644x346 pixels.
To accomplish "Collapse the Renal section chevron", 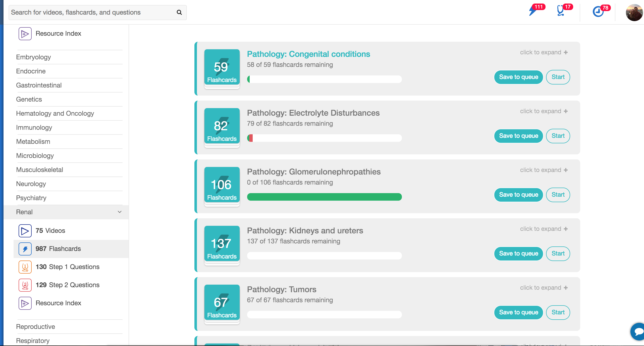I will [x=120, y=212].
